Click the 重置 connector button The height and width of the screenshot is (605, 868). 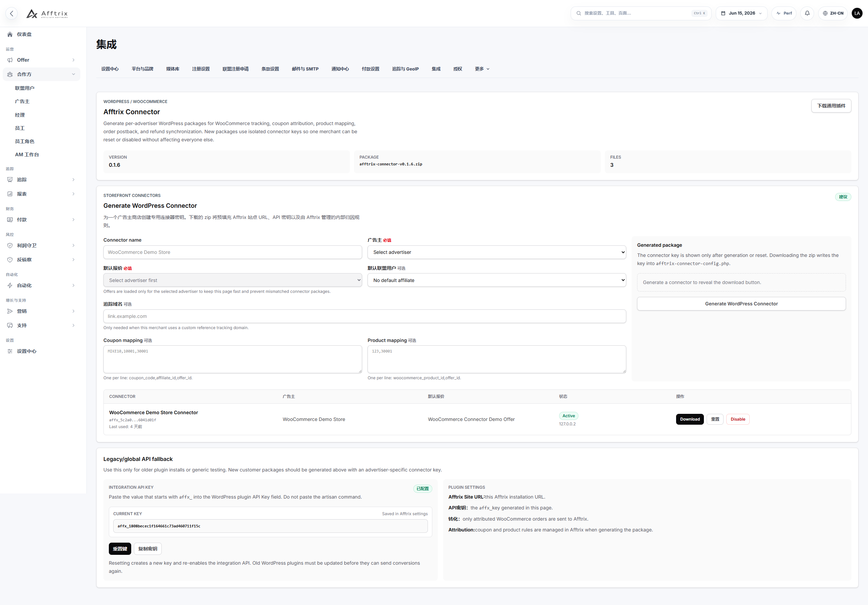[x=715, y=420]
